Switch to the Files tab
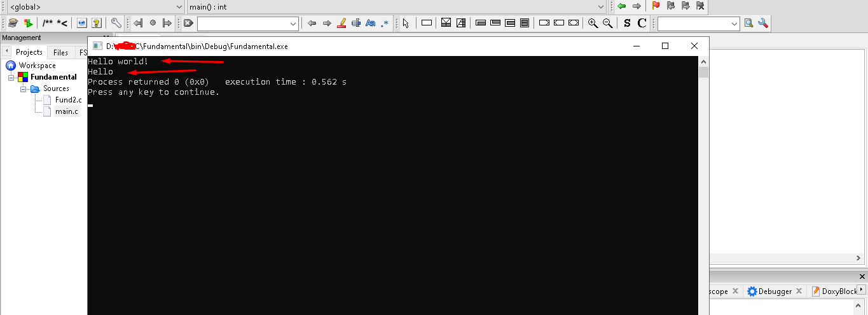 60,52
